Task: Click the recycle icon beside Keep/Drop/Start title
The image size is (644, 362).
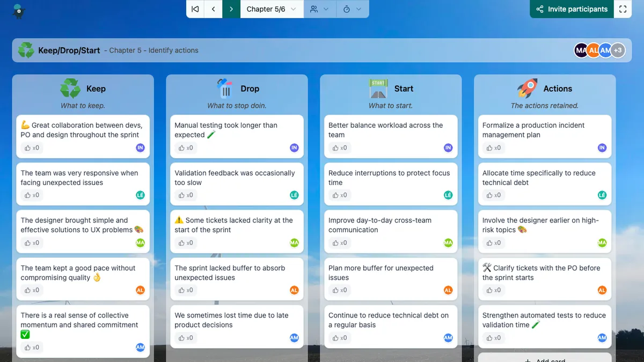Action: coord(26,50)
